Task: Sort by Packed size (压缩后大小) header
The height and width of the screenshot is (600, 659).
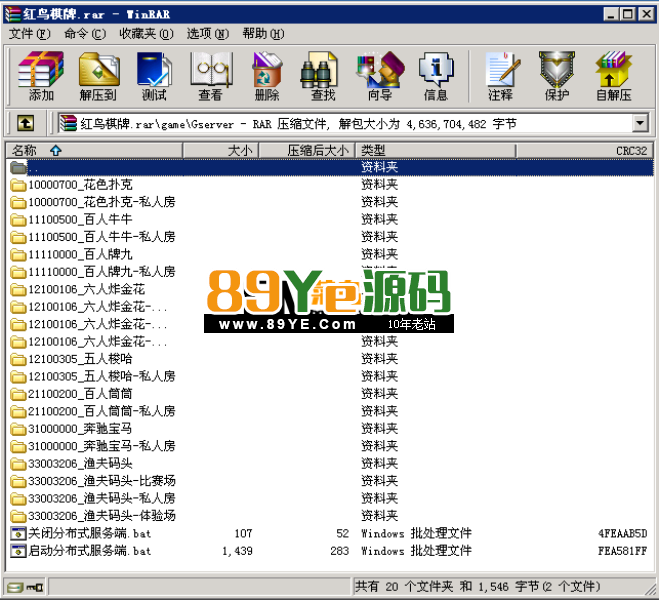Action: coord(307,150)
